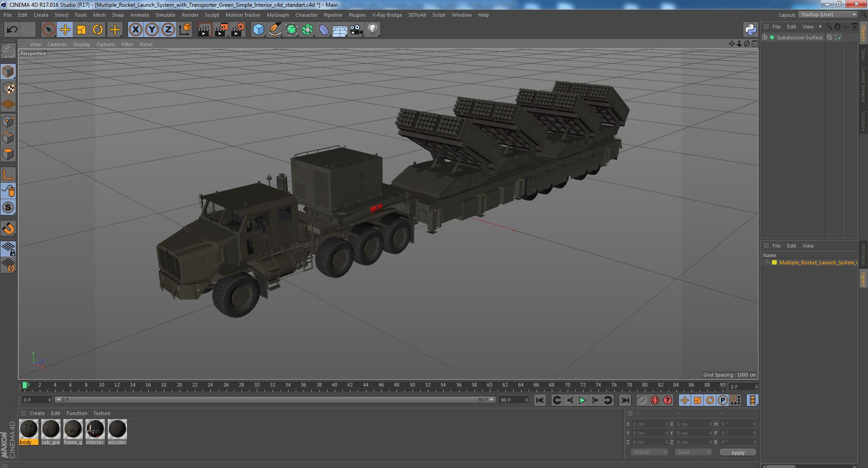Open the viewport Cameras menu
Screen dimensions: 868x468
(x=57, y=44)
